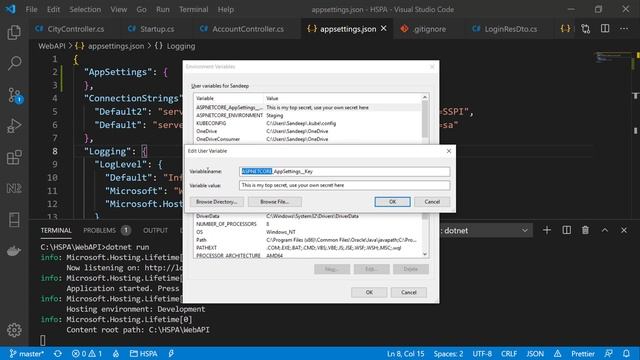Select the Path system variable row
The image size is (640, 360).
coord(308,240)
